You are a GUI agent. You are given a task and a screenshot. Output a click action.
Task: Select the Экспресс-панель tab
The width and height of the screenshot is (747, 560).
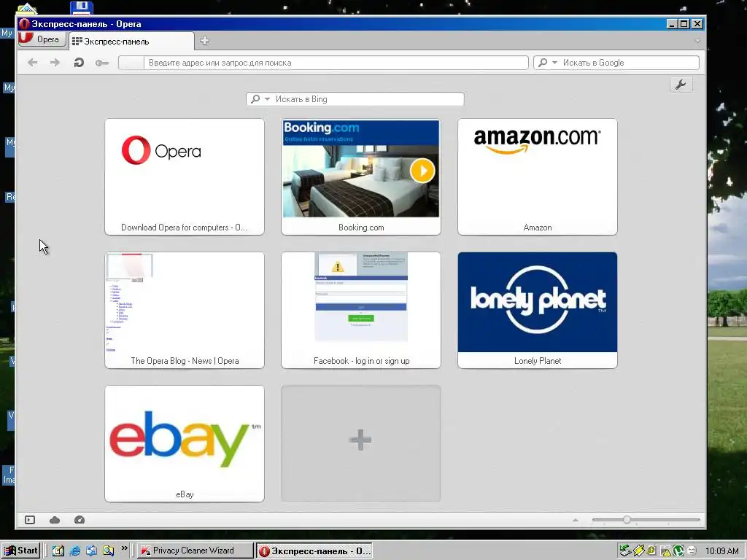pos(131,42)
